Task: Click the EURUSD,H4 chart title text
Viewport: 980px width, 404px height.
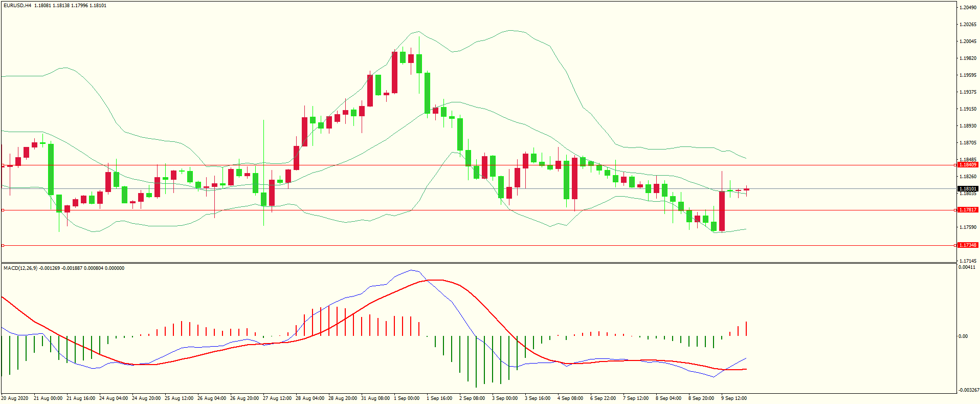Action: pyautogui.click(x=17, y=6)
